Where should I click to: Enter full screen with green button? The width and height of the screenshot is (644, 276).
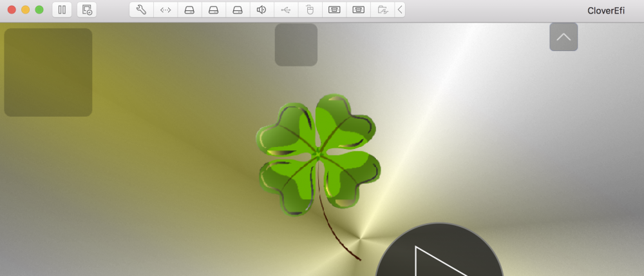(39, 10)
